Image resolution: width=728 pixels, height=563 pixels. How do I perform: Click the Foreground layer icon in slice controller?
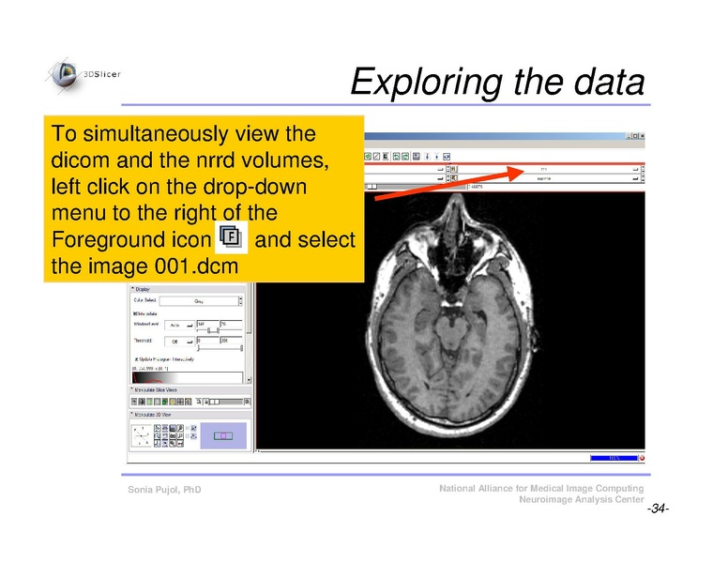454,169
